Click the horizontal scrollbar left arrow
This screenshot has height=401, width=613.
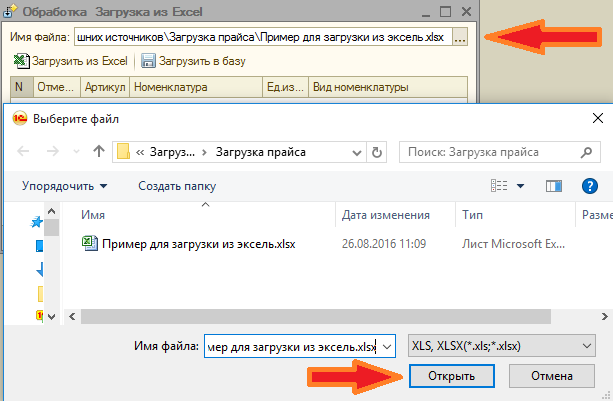click(72, 316)
